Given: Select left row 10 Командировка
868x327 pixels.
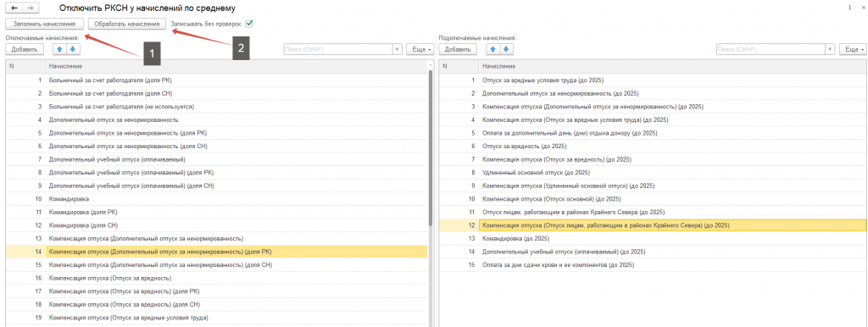Looking at the screenshot, I should pyautogui.click(x=217, y=199).
